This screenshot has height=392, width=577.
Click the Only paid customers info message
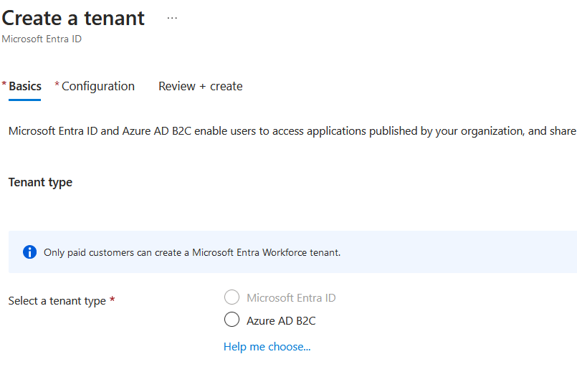pyautogui.click(x=192, y=252)
